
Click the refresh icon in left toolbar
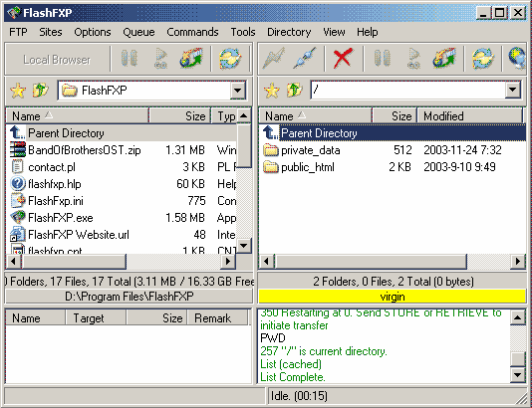coord(230,59)
